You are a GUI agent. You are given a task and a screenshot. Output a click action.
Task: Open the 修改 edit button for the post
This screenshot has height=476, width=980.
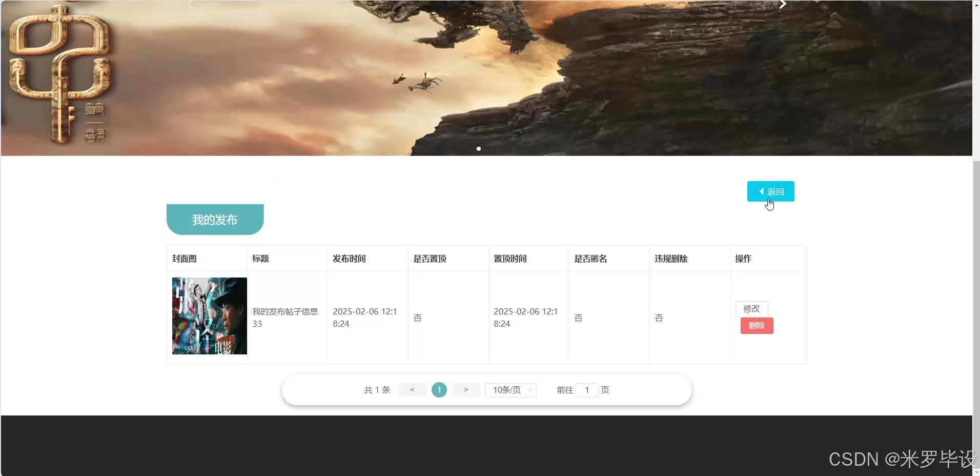click(x=751, y=309)
